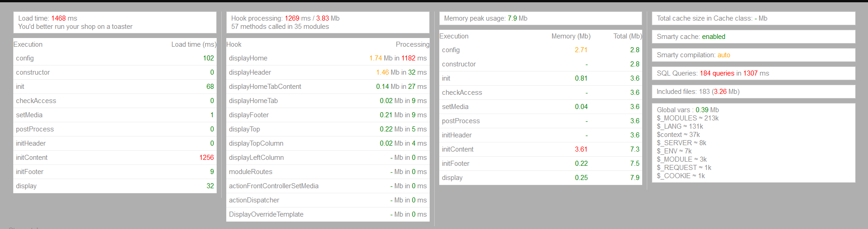Click the actionFrontControllerSetMedia row
This screenshot has width=868, height=229.
pyautogui.click(x=328, y=186)
